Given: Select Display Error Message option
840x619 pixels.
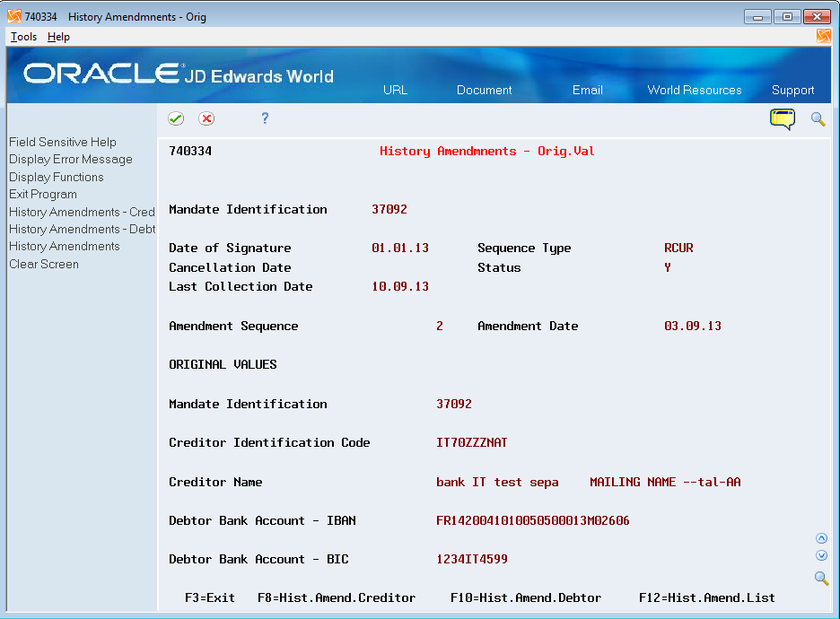Looking at the screenshot, I should [x=71, y=159].
